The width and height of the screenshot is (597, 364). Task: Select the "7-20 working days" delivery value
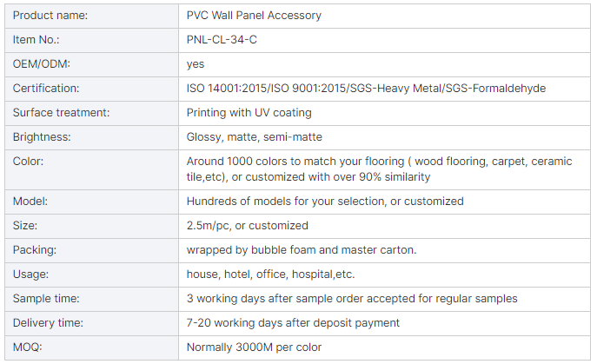tap(293, 322)
